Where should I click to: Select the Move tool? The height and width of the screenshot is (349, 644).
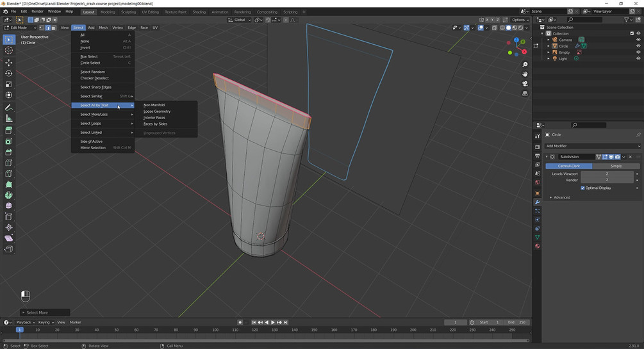click(x=9, y=63)
